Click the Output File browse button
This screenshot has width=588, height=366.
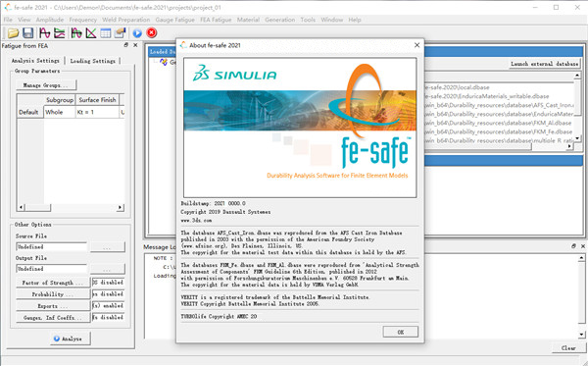pos(107,269)
